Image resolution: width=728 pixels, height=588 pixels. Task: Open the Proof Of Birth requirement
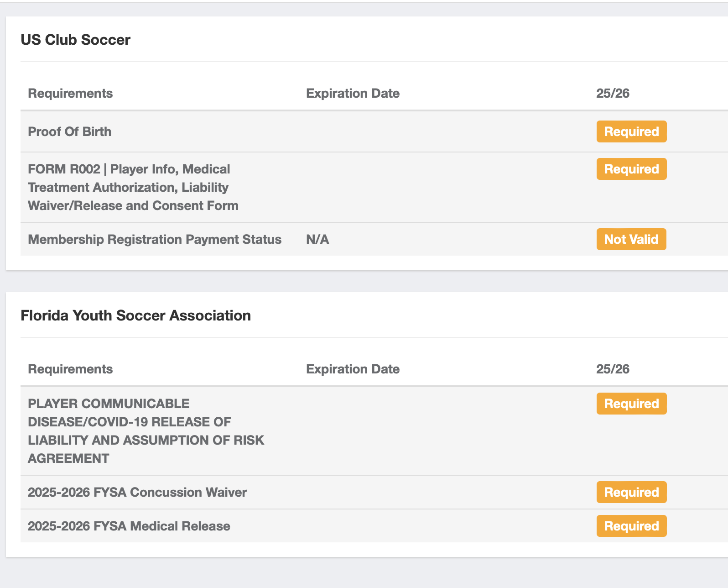pyautogui.click(x=70, y=131)
